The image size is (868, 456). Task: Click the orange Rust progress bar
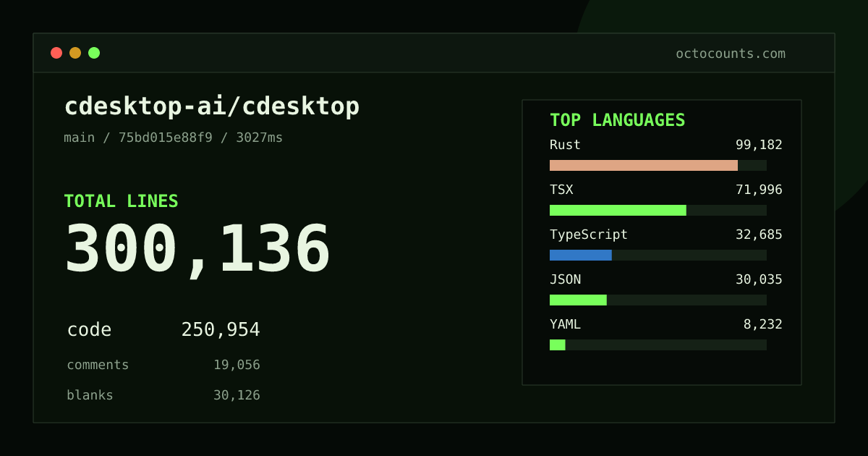click(644, 165)
